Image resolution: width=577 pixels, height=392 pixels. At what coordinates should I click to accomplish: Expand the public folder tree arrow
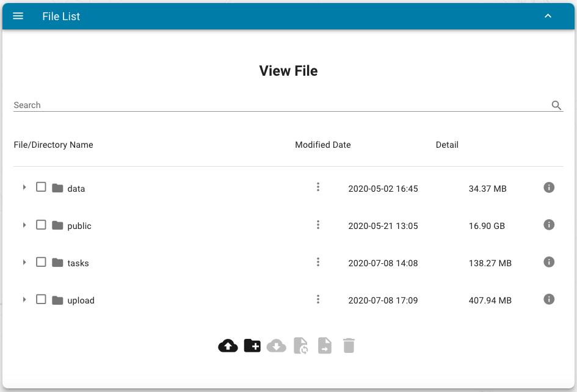click(24, 225)
